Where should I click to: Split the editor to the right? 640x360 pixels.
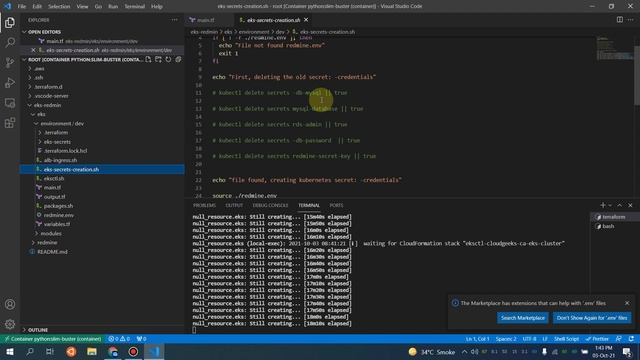(620, 20)
